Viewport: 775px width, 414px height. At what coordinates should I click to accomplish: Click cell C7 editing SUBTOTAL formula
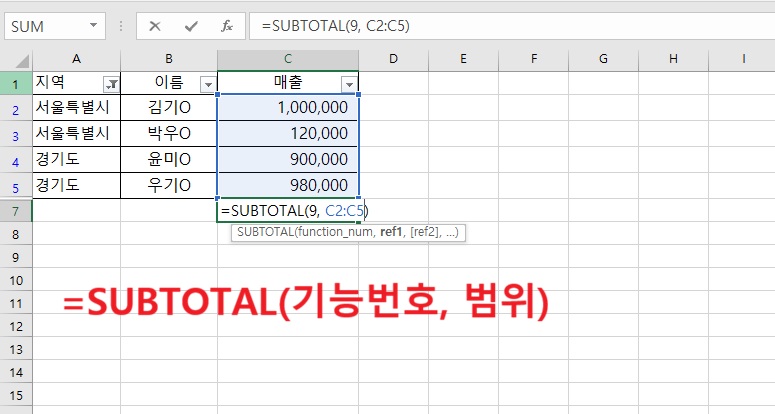[288, 211]
